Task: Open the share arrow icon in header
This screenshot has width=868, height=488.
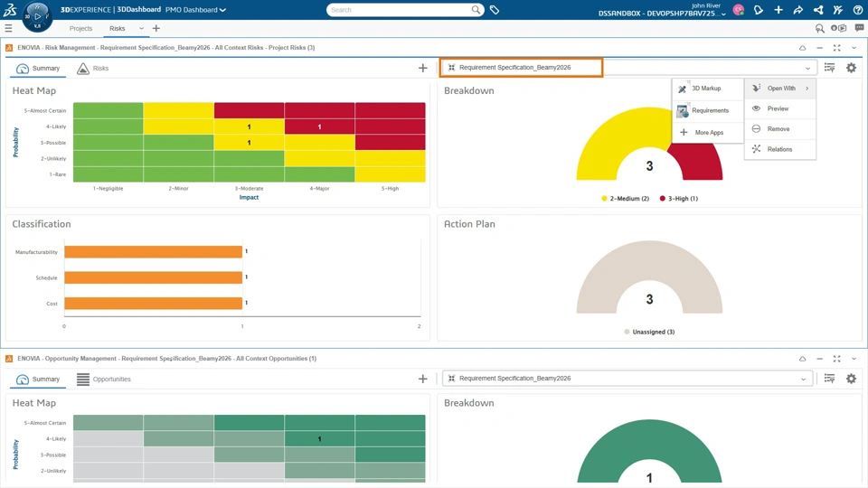Action: coord(797,10)
